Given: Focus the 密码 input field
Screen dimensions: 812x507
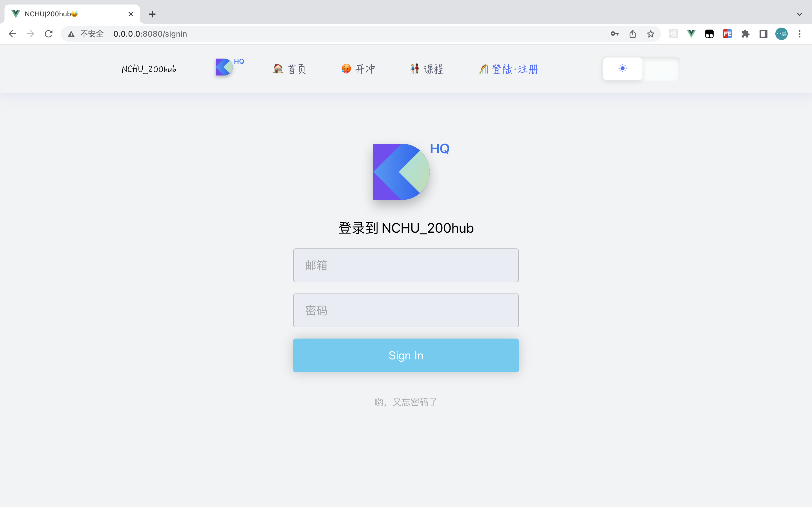Looking at the screenshot, I should point(406,310).
